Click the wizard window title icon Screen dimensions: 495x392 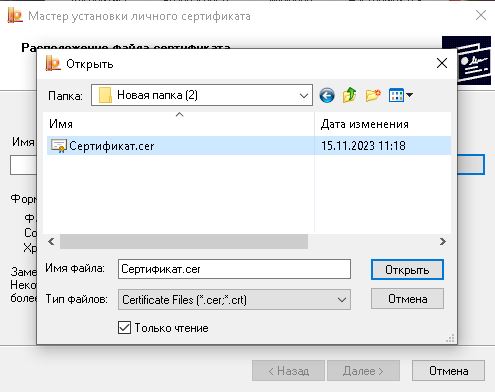(x=15, y=16)
